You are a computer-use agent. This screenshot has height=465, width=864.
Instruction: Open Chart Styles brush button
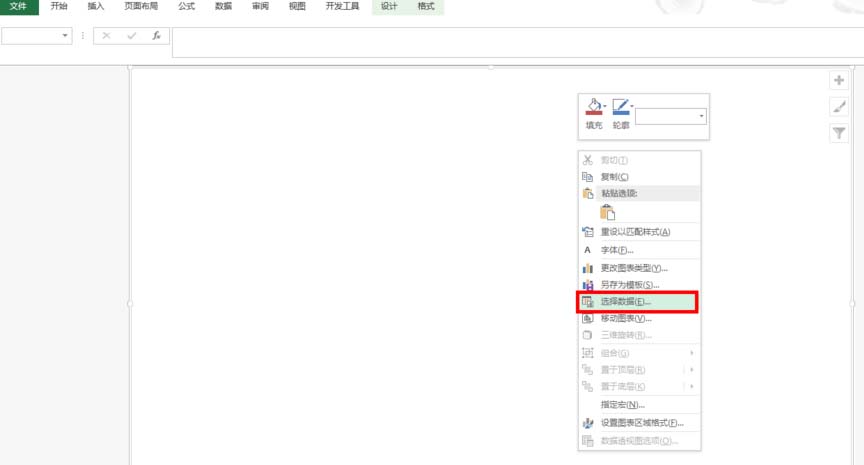click(x=839, y=107)
